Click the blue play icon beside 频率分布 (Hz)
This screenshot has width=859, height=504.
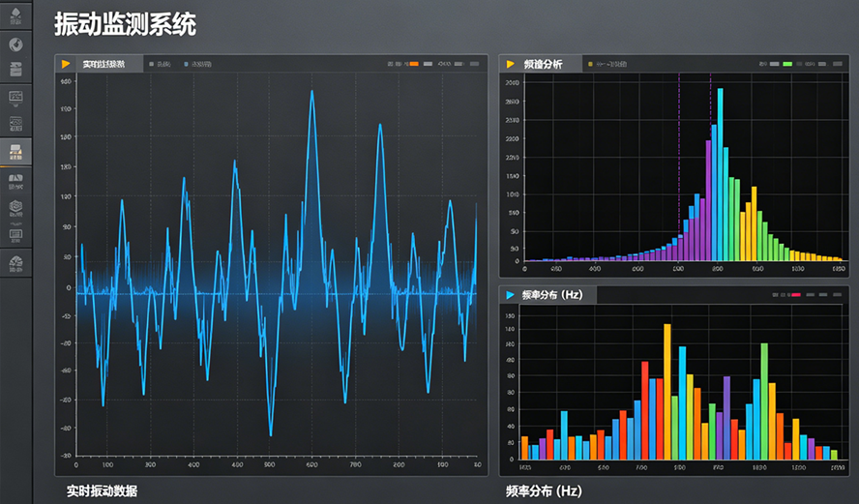click(x=510, y=294)
